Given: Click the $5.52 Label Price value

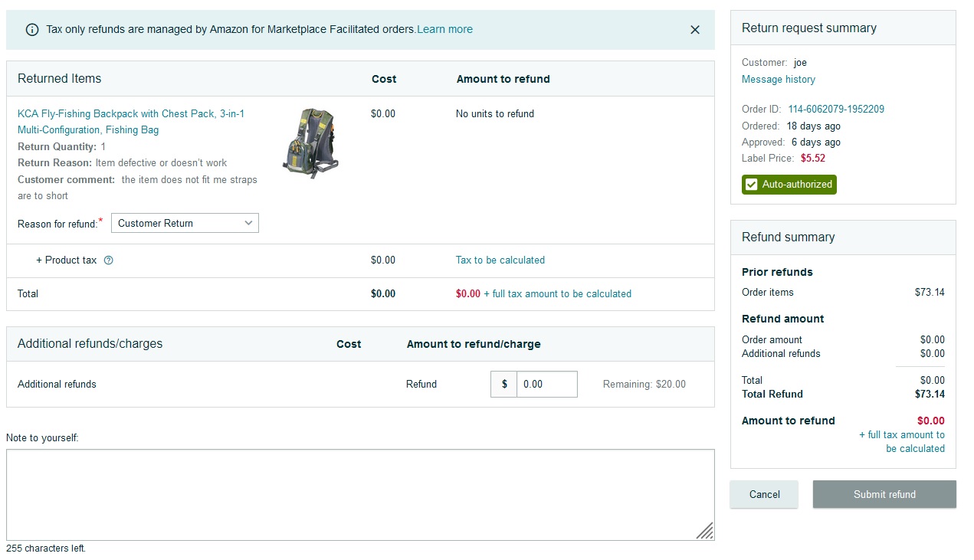Looking at the screenshot, I should [x=812, y=159].
